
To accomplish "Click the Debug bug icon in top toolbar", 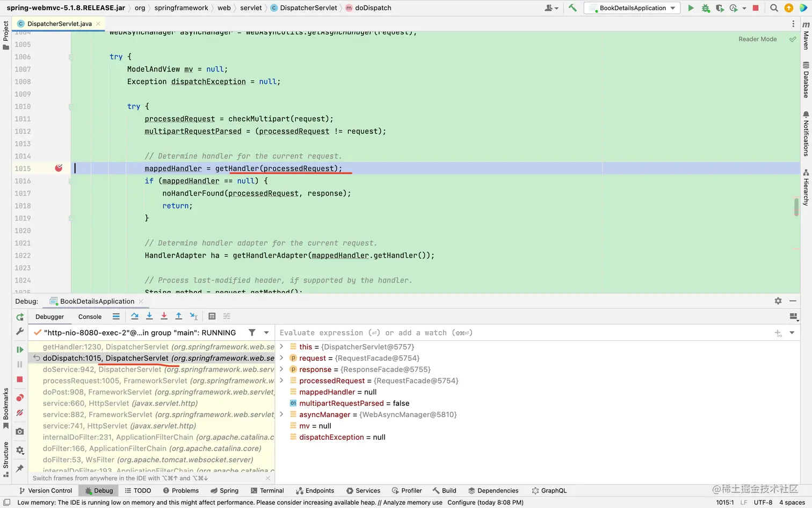I will coord(706,8).
